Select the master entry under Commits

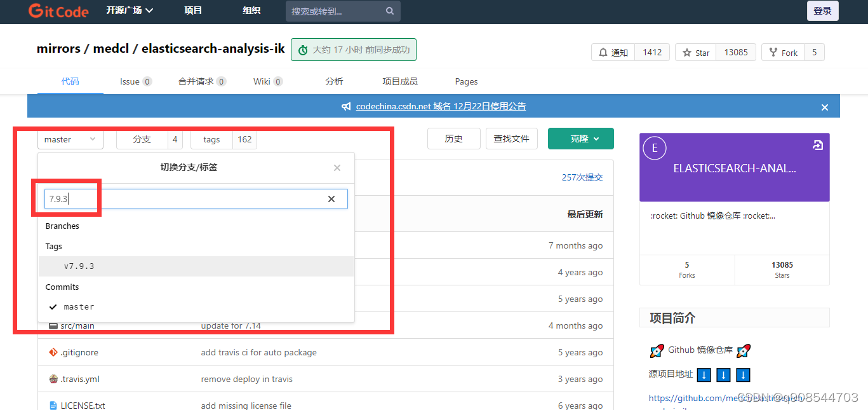pos(196,307)
